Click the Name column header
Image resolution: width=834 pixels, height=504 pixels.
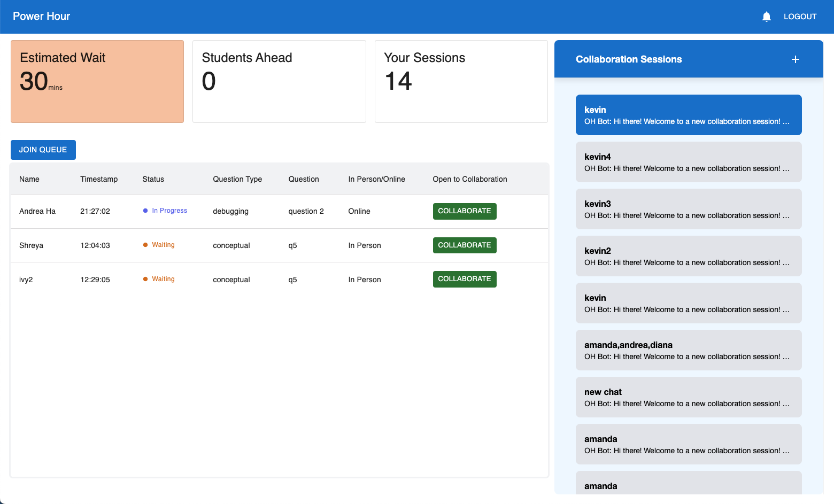[29, 179]
